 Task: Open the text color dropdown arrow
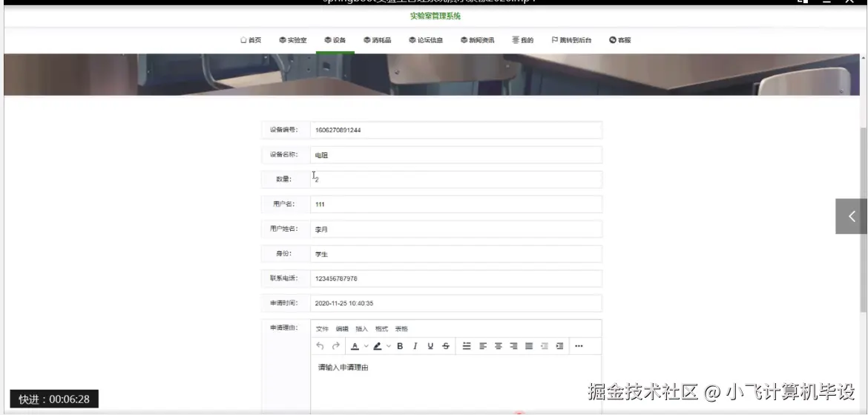(366, 346)
